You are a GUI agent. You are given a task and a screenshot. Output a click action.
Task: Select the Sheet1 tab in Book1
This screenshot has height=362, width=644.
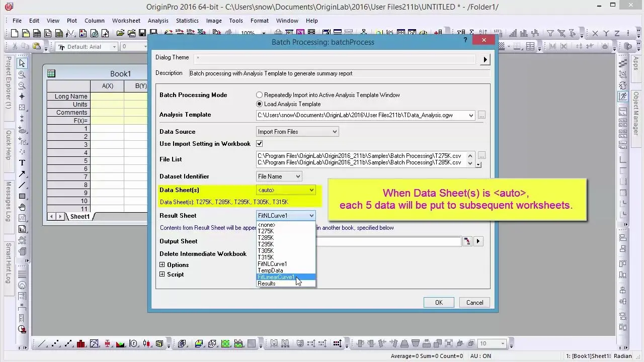coord(79,217)
